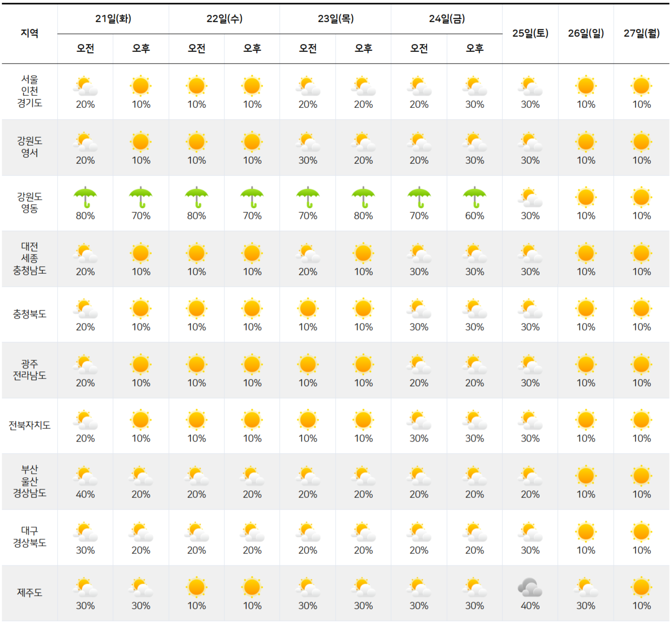
Task: Click the 충청북도 region label
Action: click(30, 314)
